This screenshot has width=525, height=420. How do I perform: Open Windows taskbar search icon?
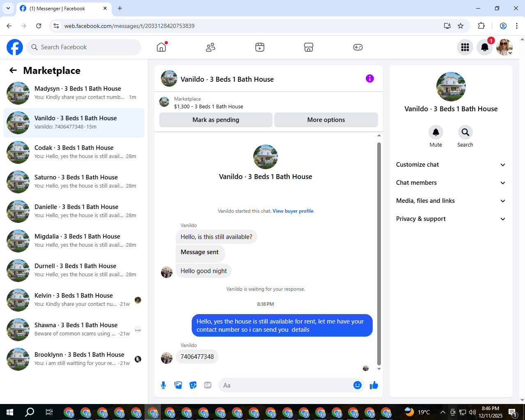click(x=30, y=412)
